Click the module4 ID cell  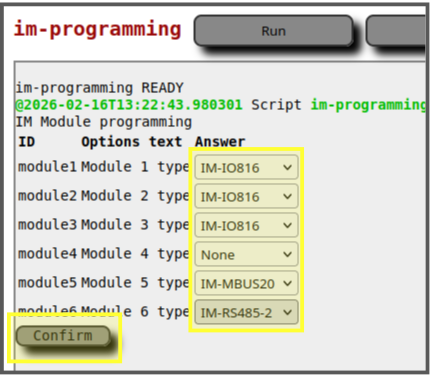(47, 253)
